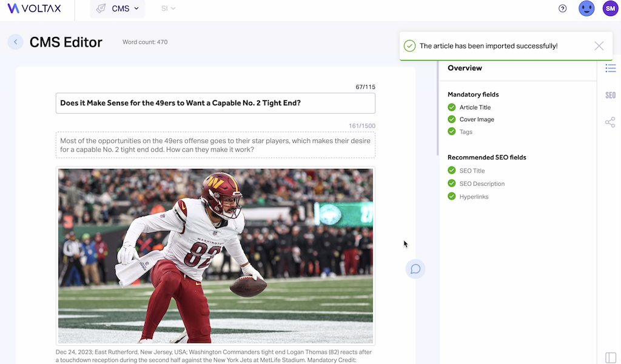The width and height of the screenshot is (621, 364).
Task: Click the CMS Editor page heading
Action: pos(65,42)
